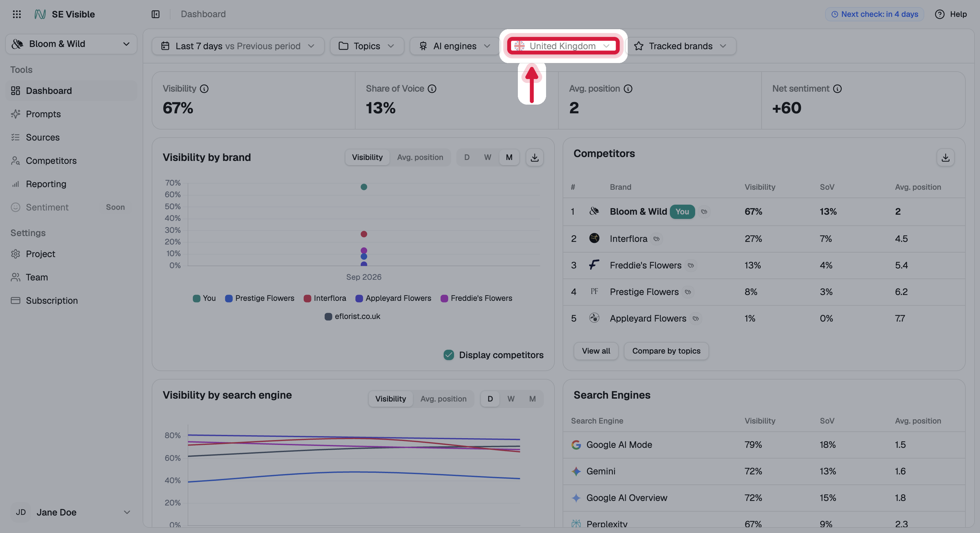Click View all competitors button
The width and height of the screenshot is (980, 533).
596,351
